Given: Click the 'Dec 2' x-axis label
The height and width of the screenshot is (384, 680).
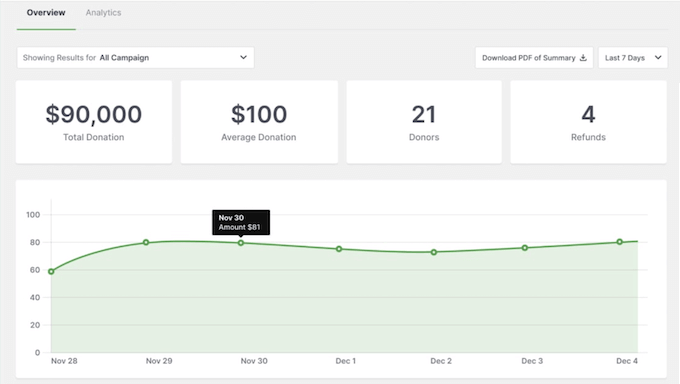Looking at the screenshot, I should coord(441,361).
